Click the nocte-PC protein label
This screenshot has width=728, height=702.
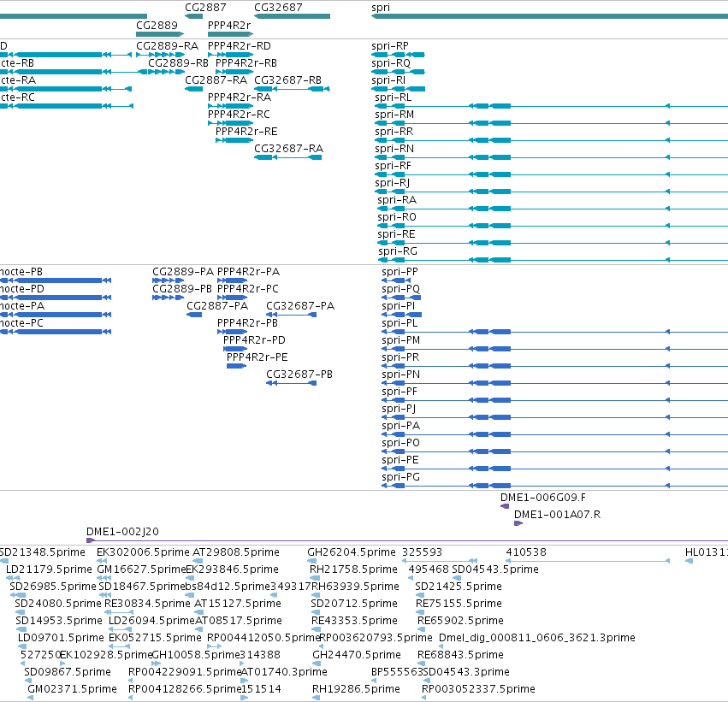[x=21, y=323]
